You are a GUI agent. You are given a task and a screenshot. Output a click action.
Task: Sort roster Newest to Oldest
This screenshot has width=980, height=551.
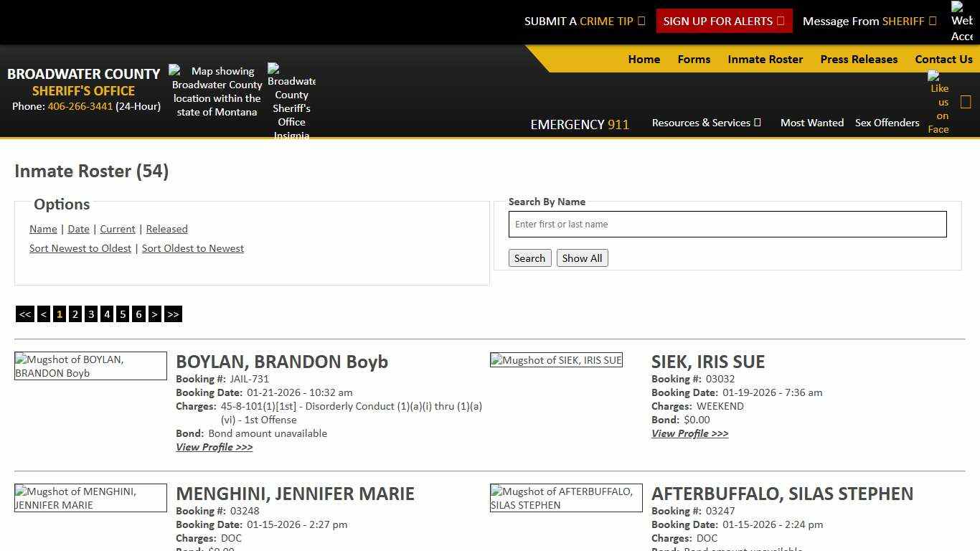(80, 248)
